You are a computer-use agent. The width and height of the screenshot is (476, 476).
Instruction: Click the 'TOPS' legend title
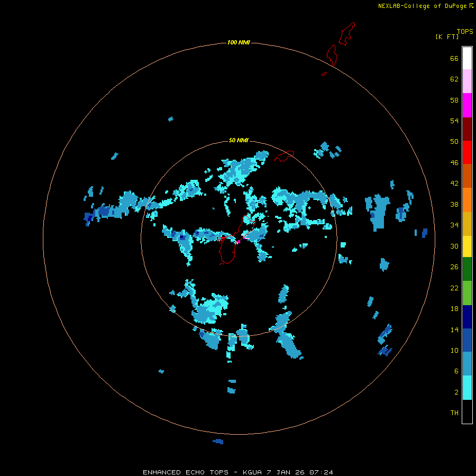(x=465, y=31)
